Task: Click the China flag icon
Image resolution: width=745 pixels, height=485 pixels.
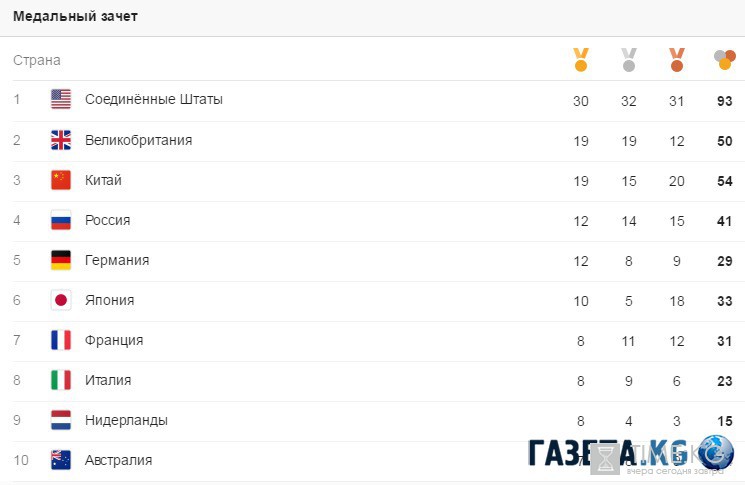Action: click(61, 180)
